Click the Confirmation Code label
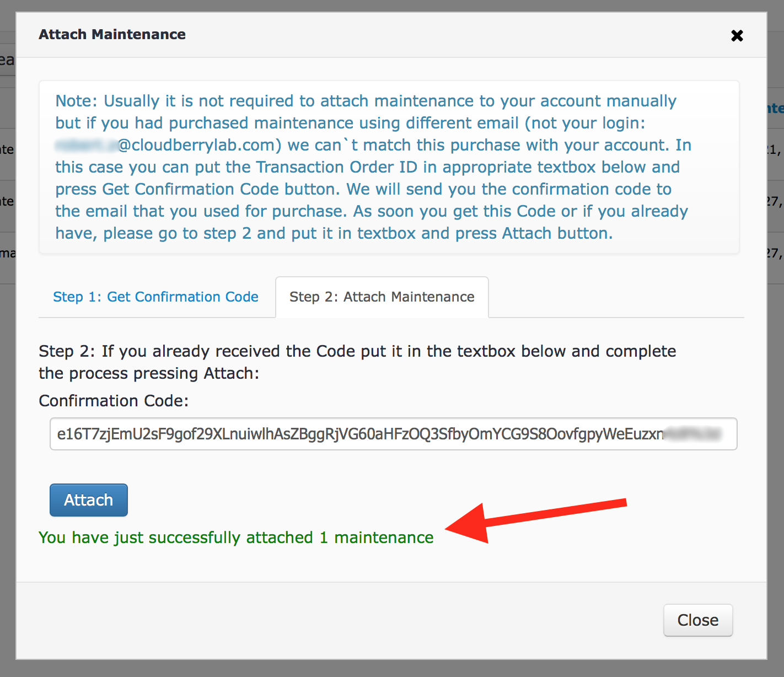 (x=114, y=401)
